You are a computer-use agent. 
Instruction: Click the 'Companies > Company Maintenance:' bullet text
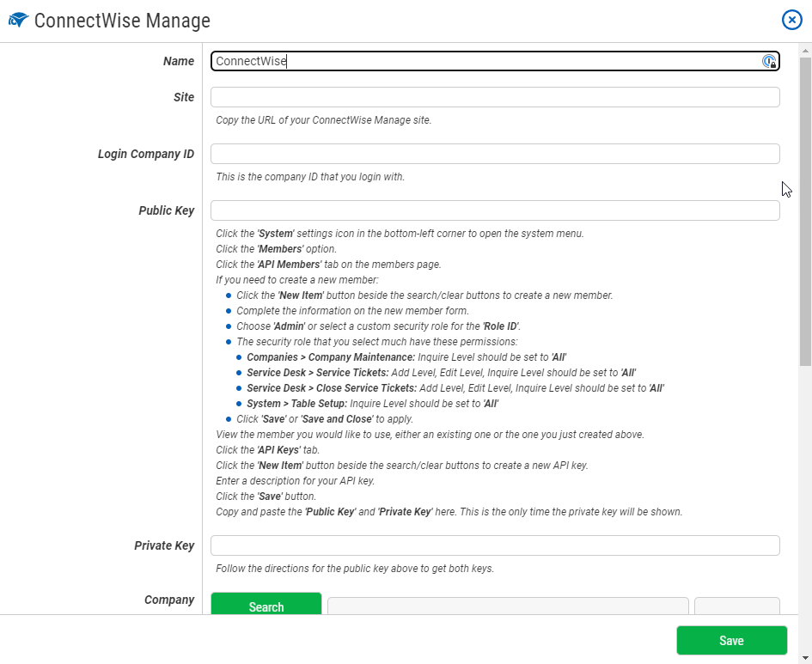pos(331,357)
